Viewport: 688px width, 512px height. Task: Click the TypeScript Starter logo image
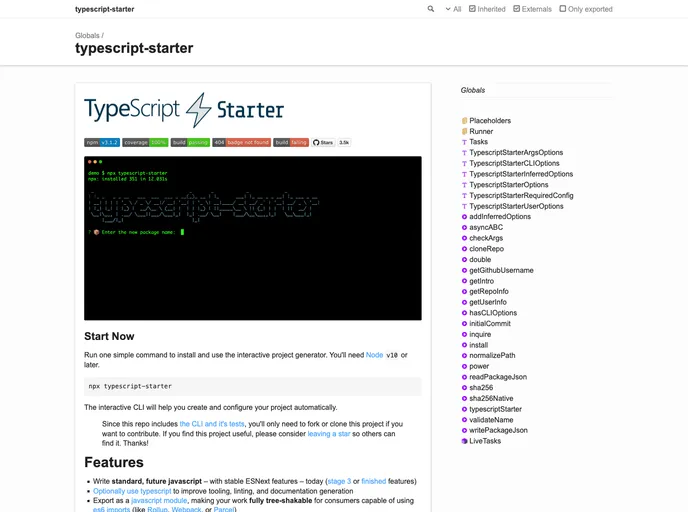(184, 110)
